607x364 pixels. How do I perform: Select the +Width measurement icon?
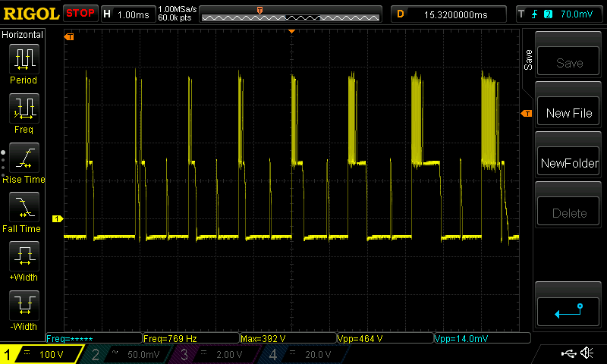pyautogui.click(x=24, y=256)
